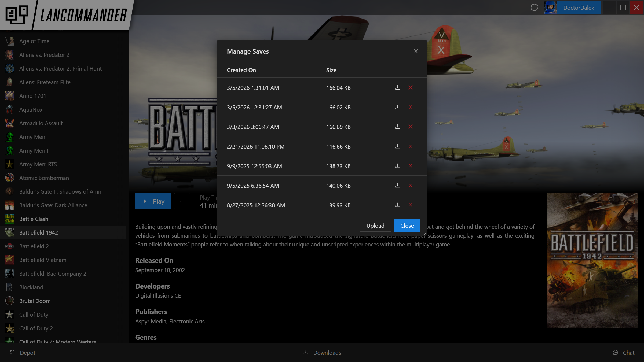Screen dimensions: 644x362
Task: Sort saves by Created On column
Action: pyautogui.click(x=241, y=70)
